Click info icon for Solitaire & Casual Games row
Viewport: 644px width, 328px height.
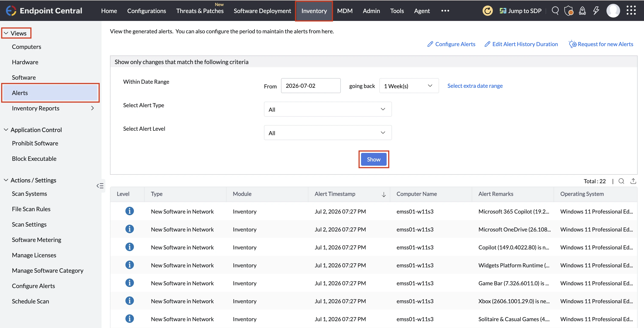coord(129,319)
